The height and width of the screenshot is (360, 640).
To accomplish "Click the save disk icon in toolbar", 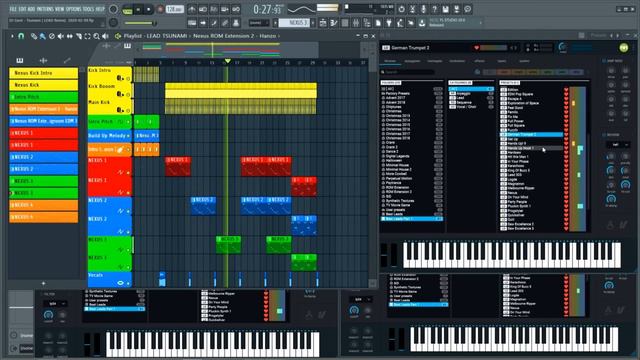I will (445, 9).
